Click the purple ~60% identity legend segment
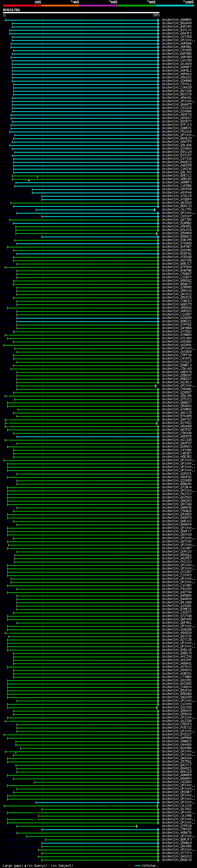197x868 pixels. pyautogui.click(x=99, y=6)
